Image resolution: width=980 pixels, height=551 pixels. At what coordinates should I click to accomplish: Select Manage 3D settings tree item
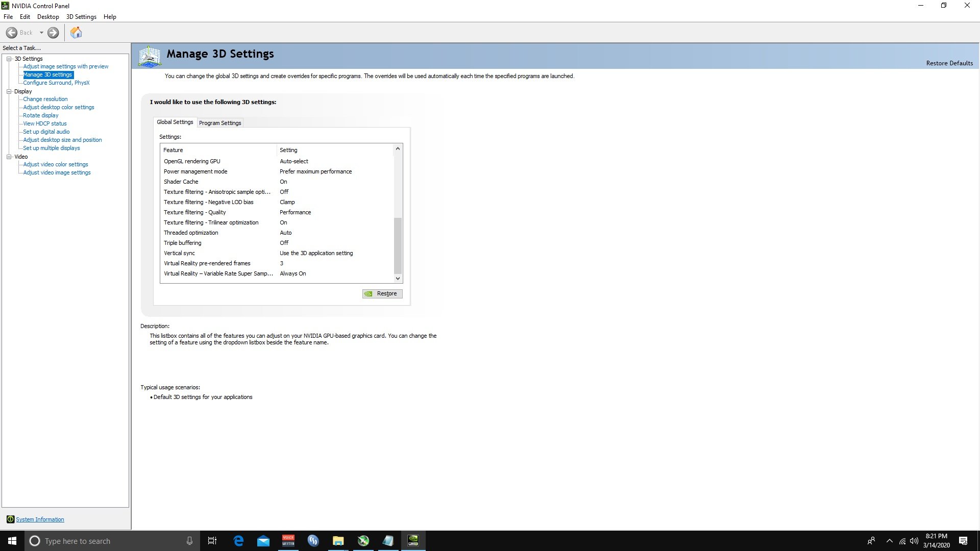[48, 74]
